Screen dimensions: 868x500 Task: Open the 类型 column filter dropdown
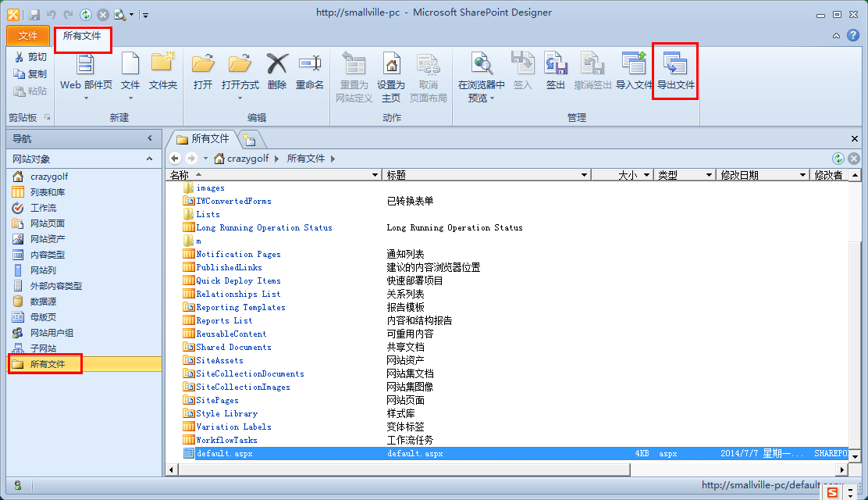(x=709, y=175)
